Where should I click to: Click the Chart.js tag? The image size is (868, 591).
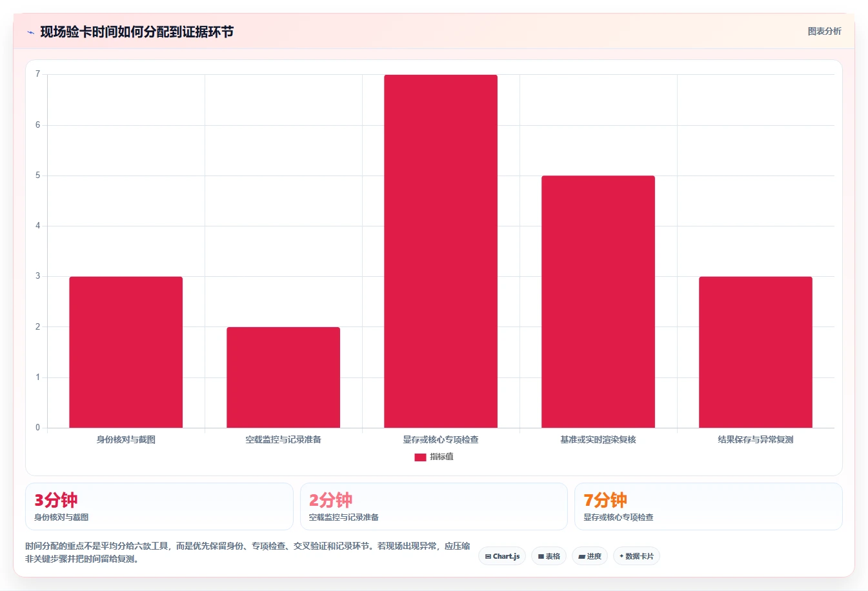pos(502,556)
